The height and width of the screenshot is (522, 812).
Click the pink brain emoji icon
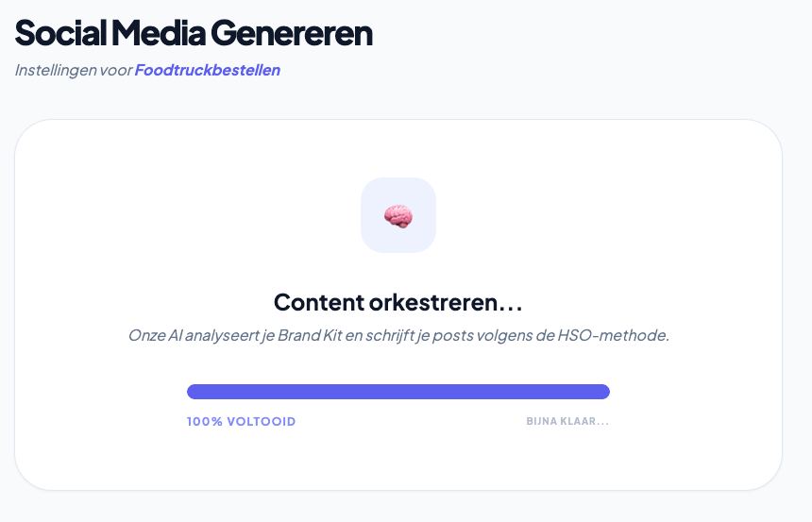click(x=398, y=216)
